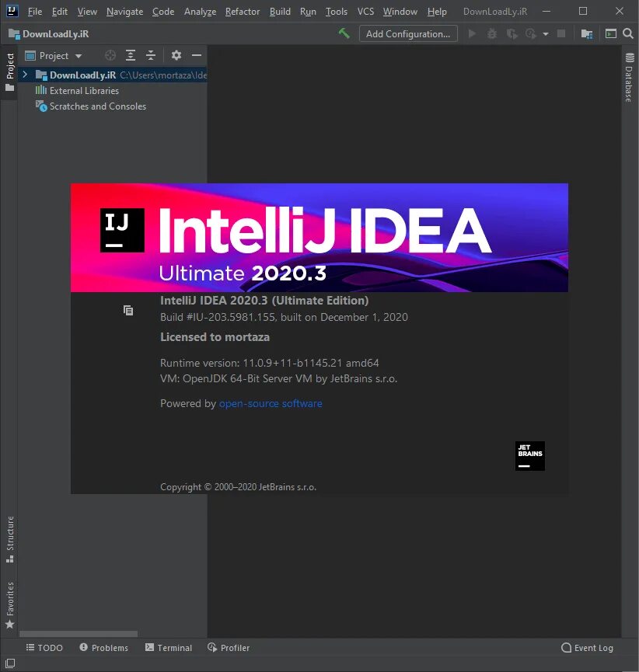Click the JetBrains logo in About dialog
Image resolution: width=639 pixels, height=672 pixels.
(x=529, y=456)
